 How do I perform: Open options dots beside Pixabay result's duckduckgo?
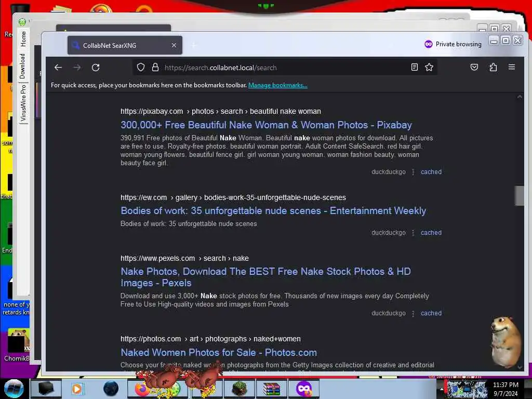click(x=413, y=172)
